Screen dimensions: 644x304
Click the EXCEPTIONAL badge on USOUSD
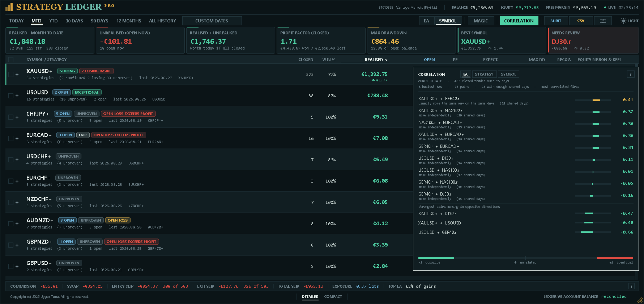click(87, 93)
